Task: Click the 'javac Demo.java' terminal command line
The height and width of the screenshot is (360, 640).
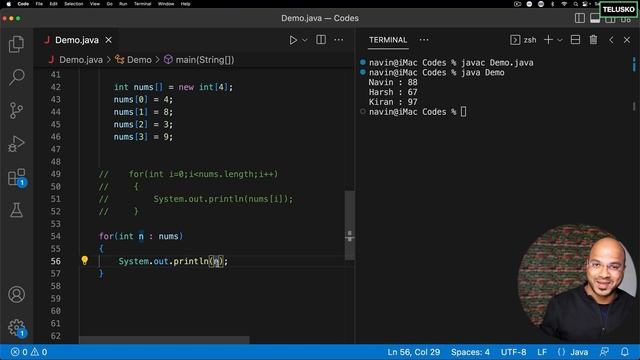Action: click(451, 62)
